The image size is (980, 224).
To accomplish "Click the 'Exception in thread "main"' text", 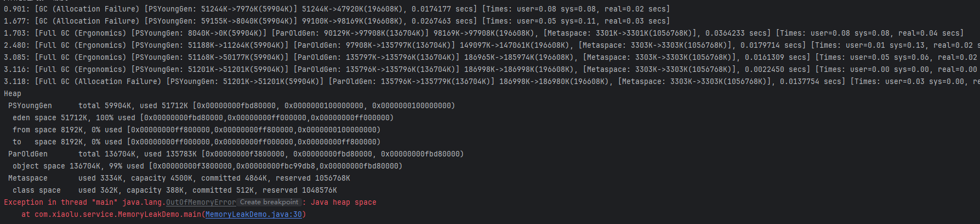I will click(61, 203).
